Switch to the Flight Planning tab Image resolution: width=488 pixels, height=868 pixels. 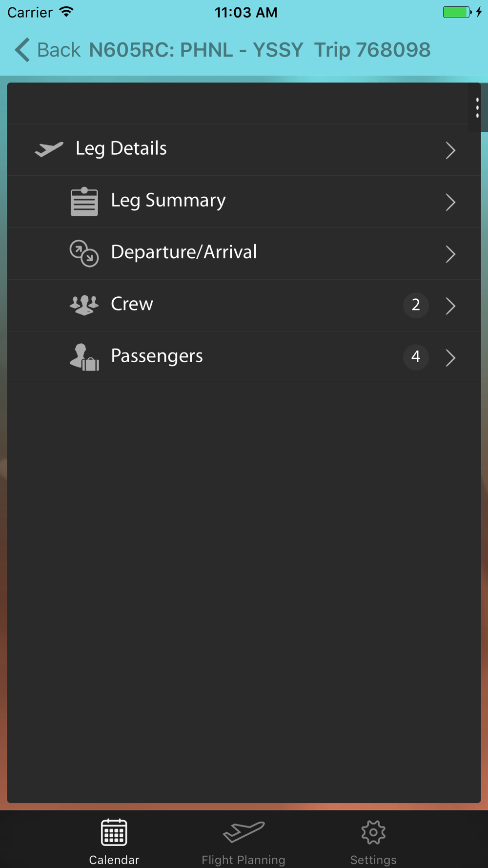(x=244, y=840)
